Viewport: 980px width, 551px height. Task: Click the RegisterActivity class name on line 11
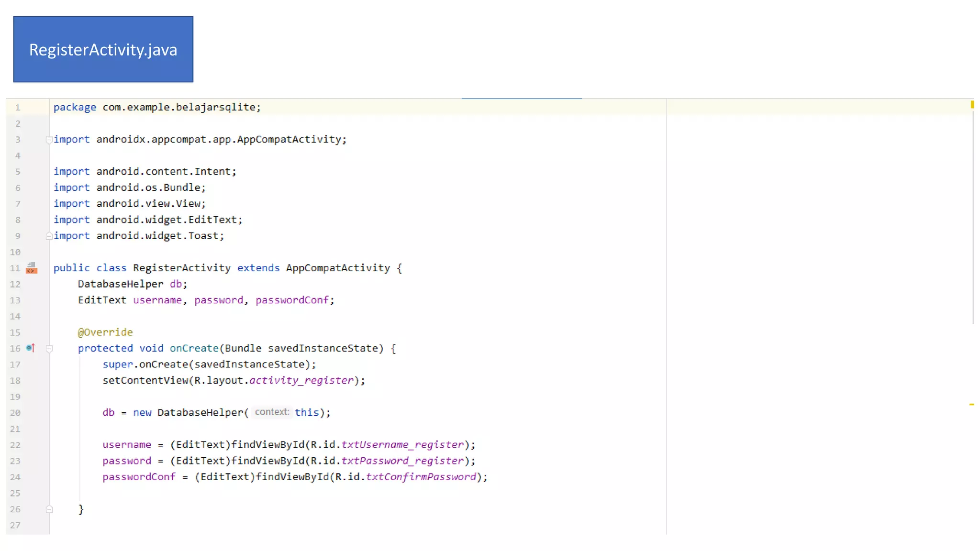[x=182, y=268]
